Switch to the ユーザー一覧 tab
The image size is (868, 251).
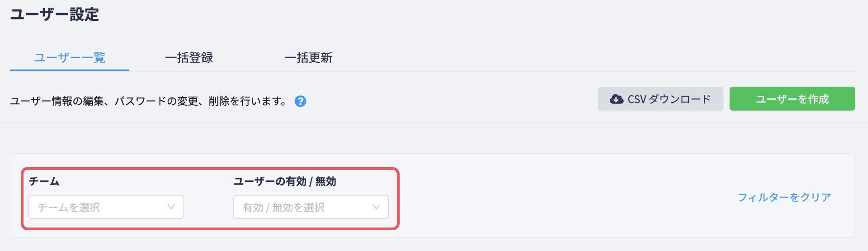pyautogui.click(x=70, y=58)
